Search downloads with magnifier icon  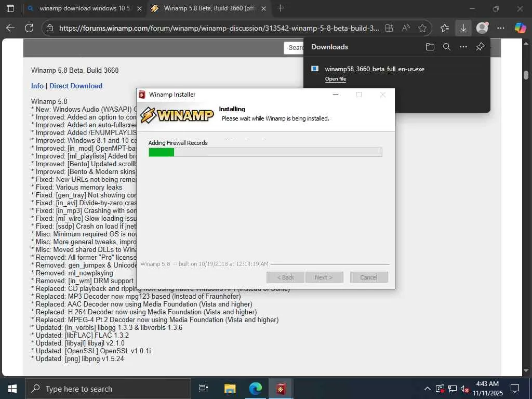click(446, 47)
